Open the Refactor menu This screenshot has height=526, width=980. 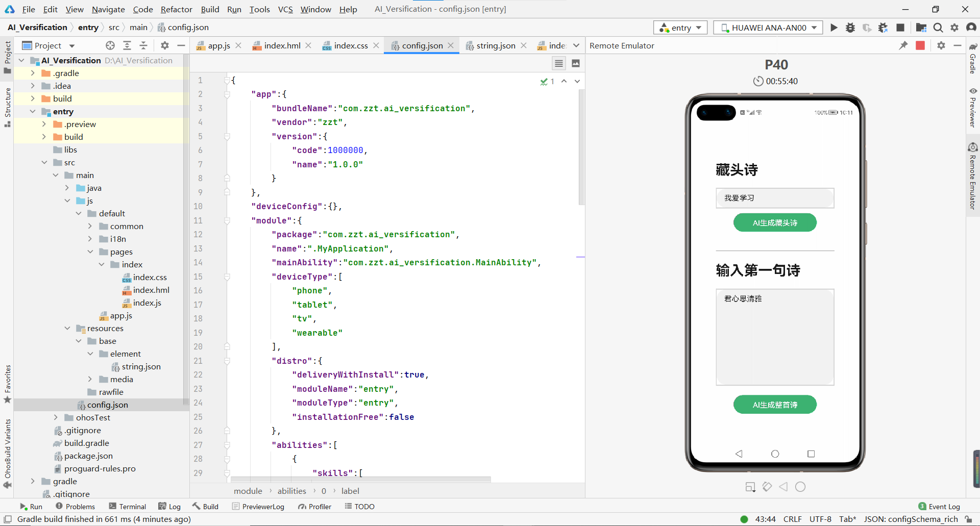tap(176, 9)
